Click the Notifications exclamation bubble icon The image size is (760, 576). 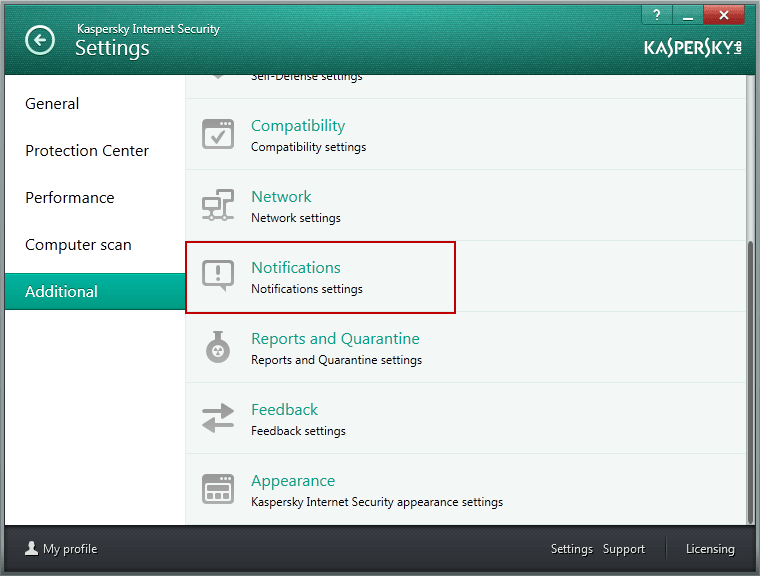[x=218, y=276]
